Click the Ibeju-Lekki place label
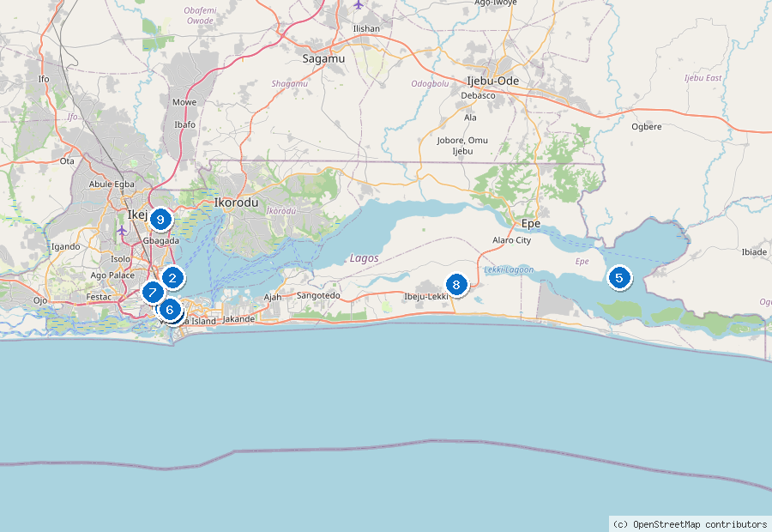The image size is (772, 532). (426, 297)
